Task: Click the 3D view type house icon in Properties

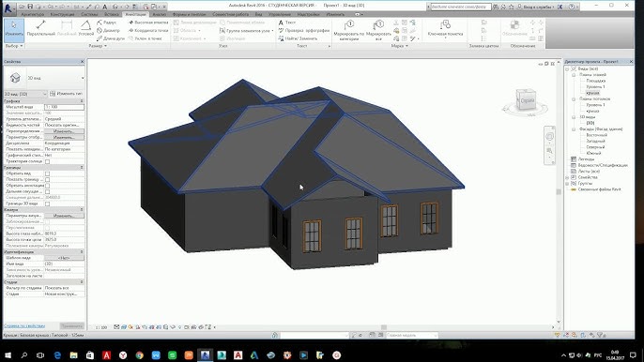Action: tap(15, 78)
